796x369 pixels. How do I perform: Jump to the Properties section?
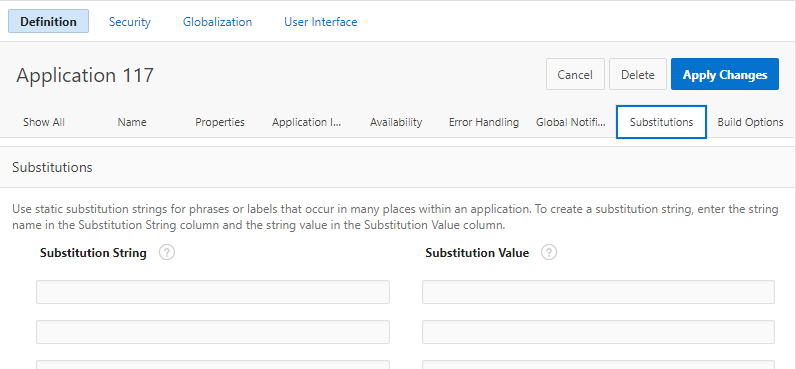220,122
